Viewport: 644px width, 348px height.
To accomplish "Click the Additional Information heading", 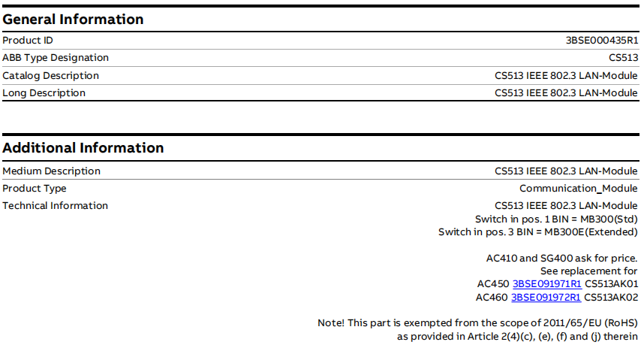I will point(83,148).
